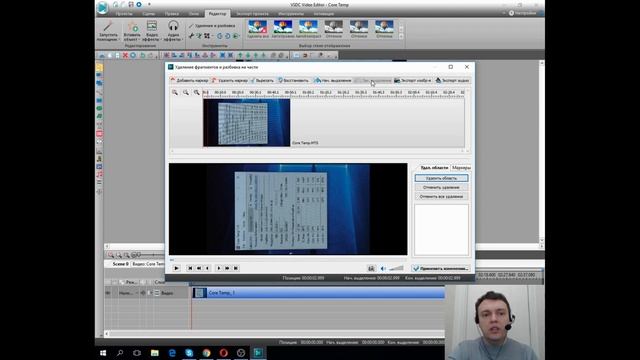
Task: Switch to the Удал. области tab
Action: click(434, 168)
